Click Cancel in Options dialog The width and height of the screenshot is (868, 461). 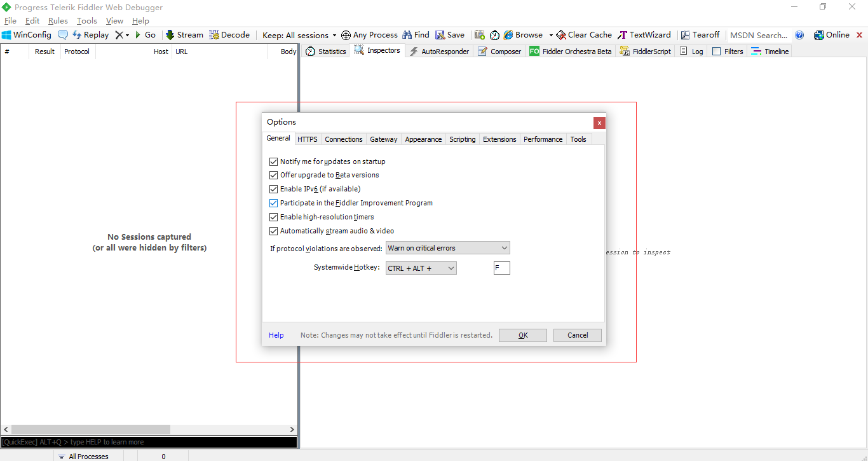pyautogui.click(x=578, y=335)
